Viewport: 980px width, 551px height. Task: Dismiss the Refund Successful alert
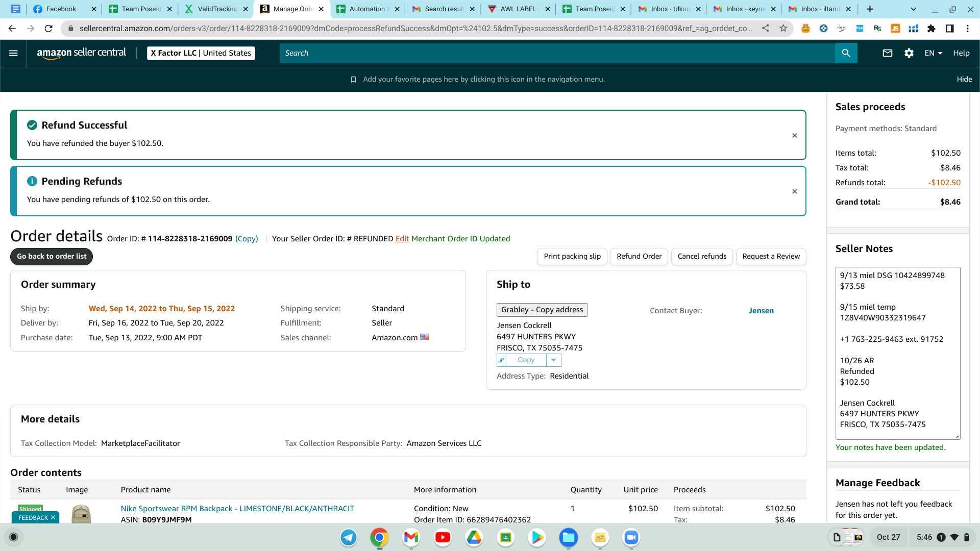[x=795, y=136]
